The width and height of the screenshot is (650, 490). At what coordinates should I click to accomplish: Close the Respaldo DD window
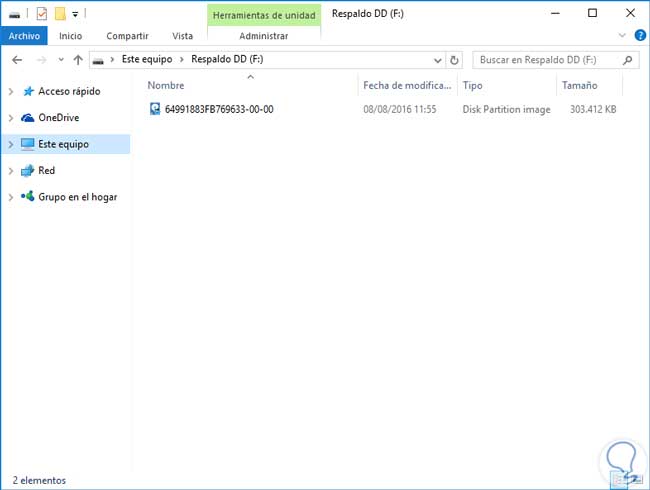(630, 13)
